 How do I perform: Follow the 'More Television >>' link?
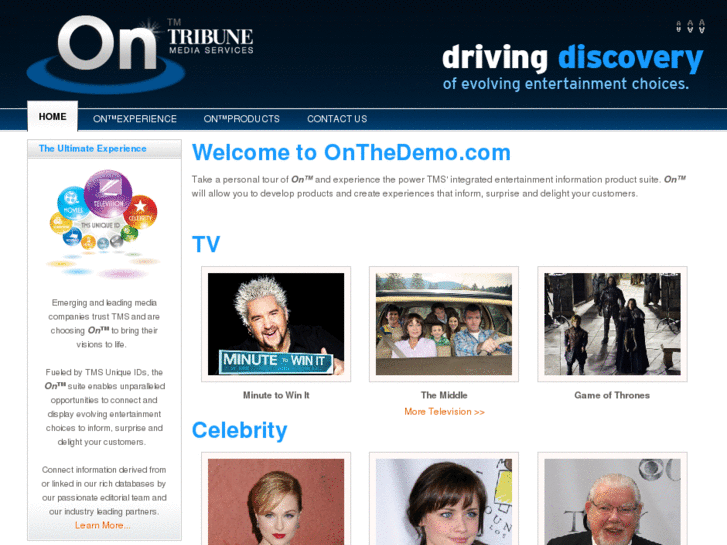(444, 411)
